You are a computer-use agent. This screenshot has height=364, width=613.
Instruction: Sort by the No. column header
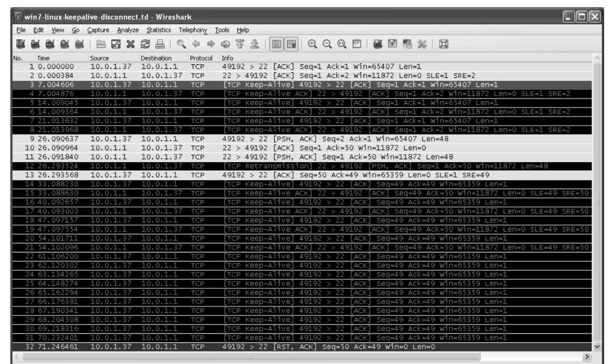[x=24, y=58]
